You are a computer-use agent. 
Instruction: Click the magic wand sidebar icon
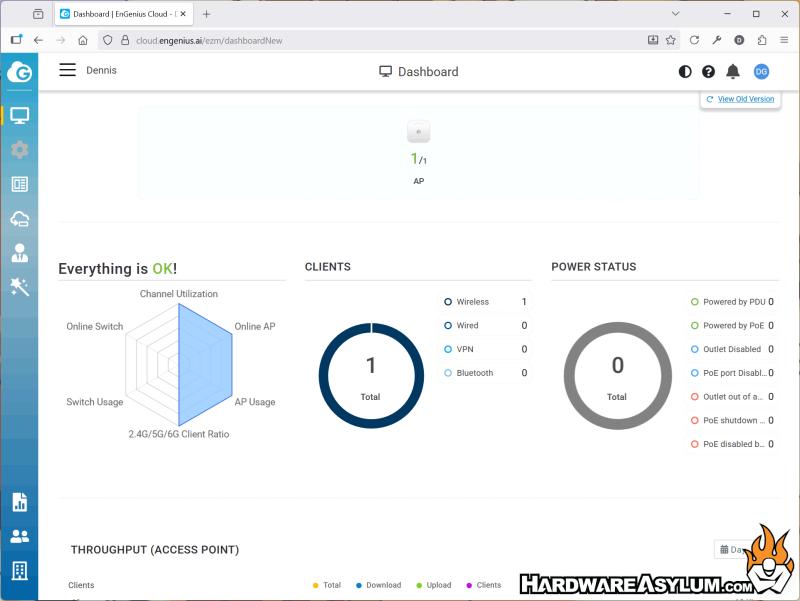coord(19,287)
